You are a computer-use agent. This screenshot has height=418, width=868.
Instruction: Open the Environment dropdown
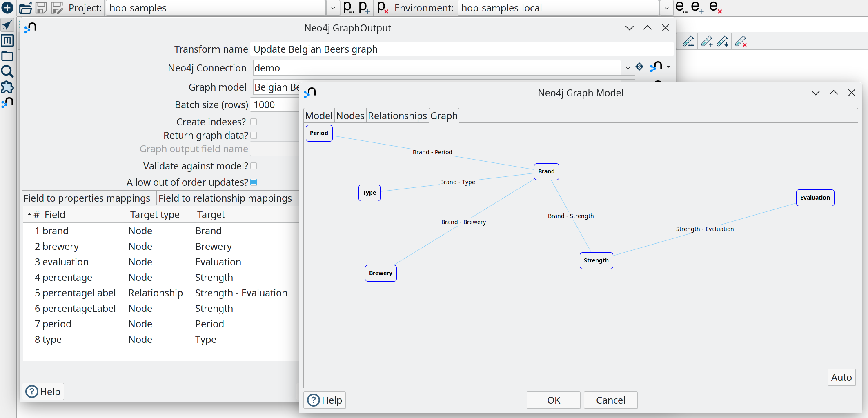pos(667,8)
